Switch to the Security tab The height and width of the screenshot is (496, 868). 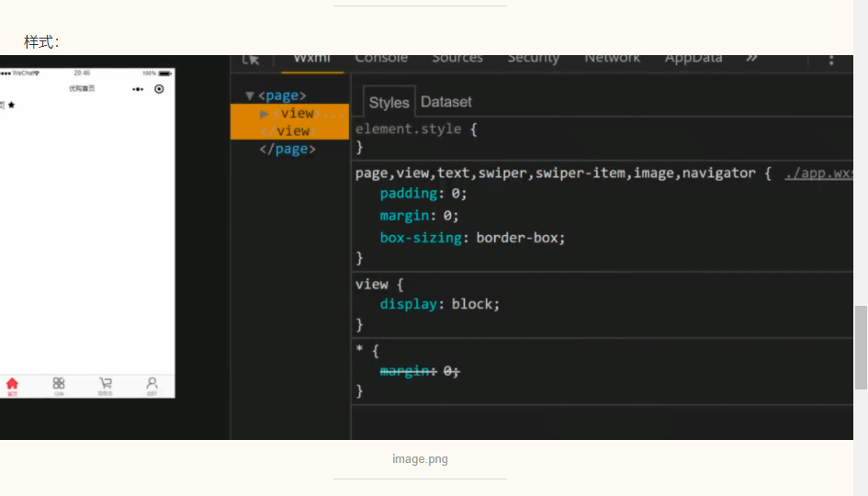point(534,59)
